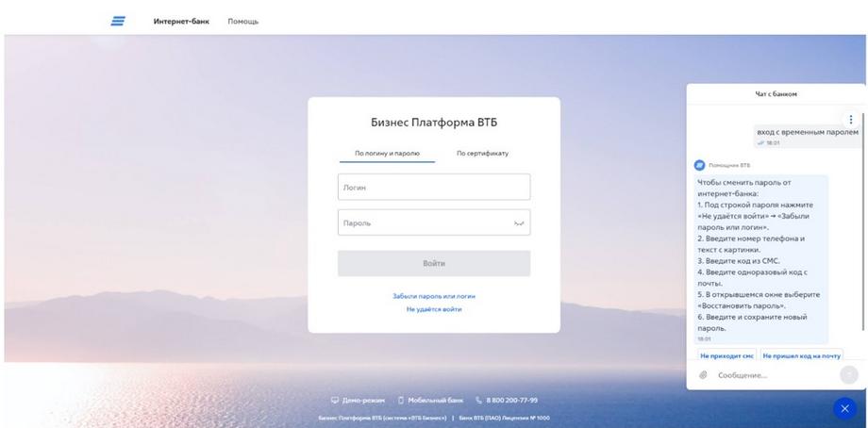This screenshot has width=868, height=428.
Task: Open the Помощь menu item
Action: click(x=243, y=22)
